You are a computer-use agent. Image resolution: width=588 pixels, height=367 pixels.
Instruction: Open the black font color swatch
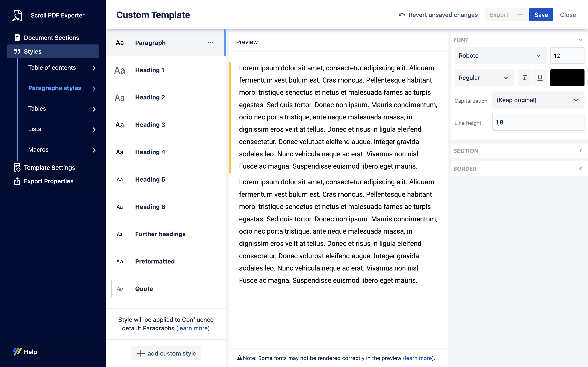click(x=567, y=78)
